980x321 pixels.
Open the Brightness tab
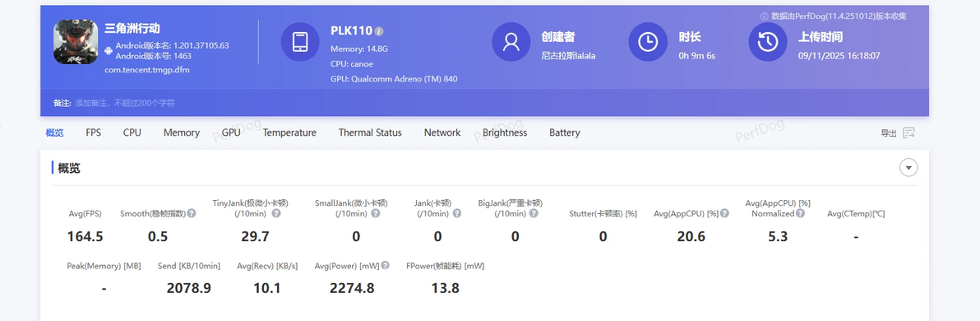[x=504, y=133]
